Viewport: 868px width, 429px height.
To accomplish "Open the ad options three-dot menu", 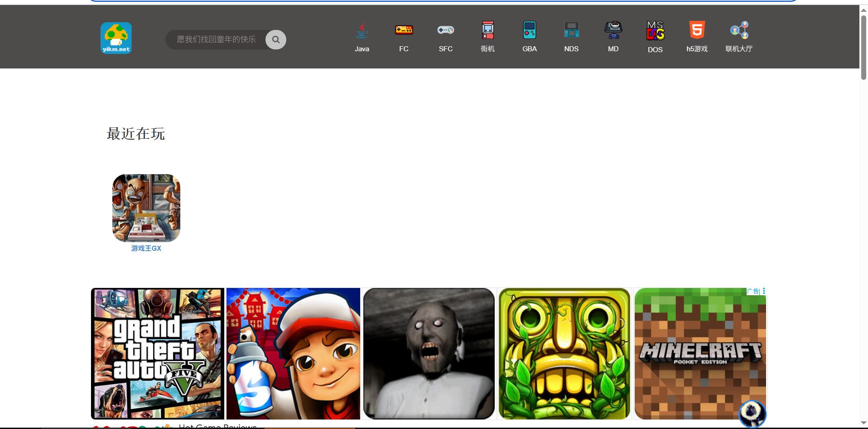I will point(764,291).
